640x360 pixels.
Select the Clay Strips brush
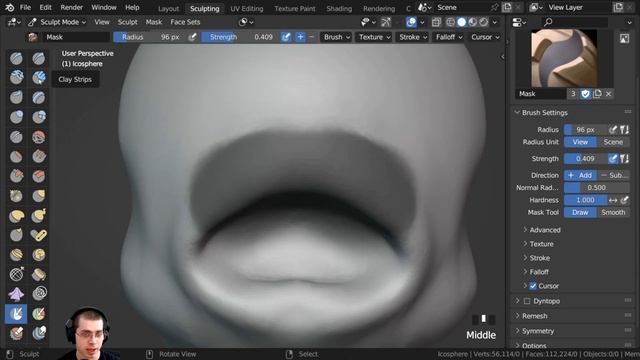(39, 78)
